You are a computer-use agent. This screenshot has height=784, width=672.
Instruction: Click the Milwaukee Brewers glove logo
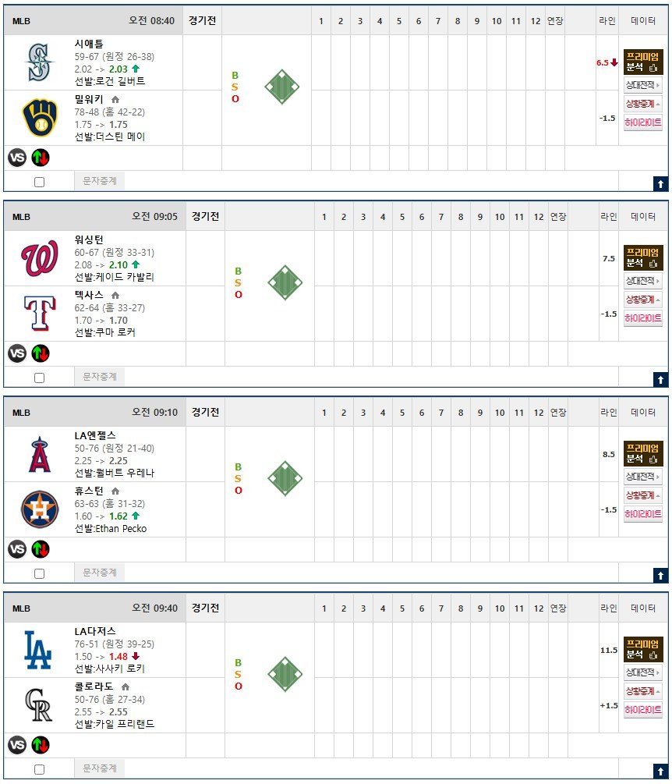40,118
